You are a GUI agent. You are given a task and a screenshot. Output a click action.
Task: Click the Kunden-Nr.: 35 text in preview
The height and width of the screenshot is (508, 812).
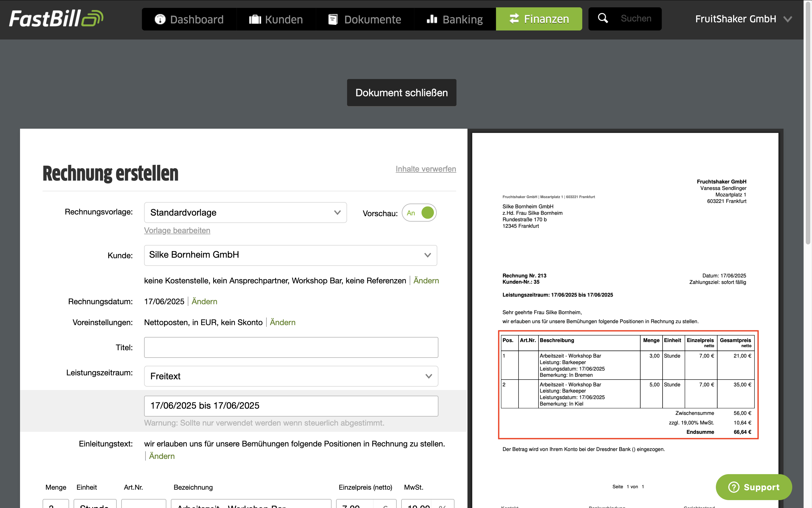(x=521, y=282)
